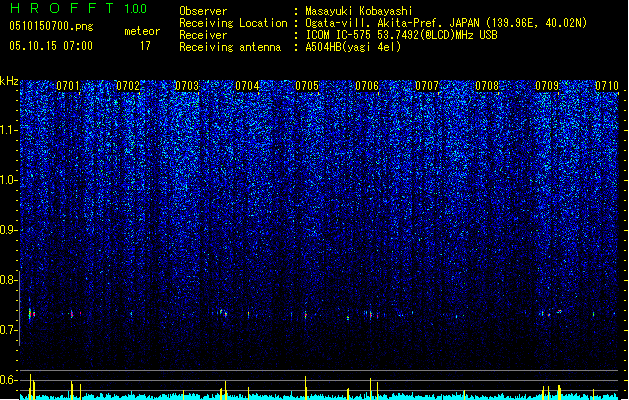Click the 0.7 kHz axis label
The width and height of the screenshot is (629, 400).
pos(9,330)
